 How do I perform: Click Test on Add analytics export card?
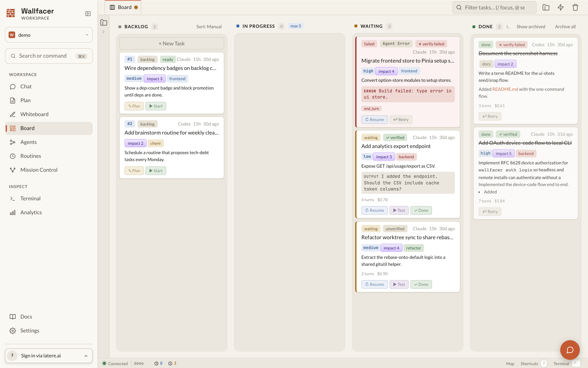click(x=399, y=210)
